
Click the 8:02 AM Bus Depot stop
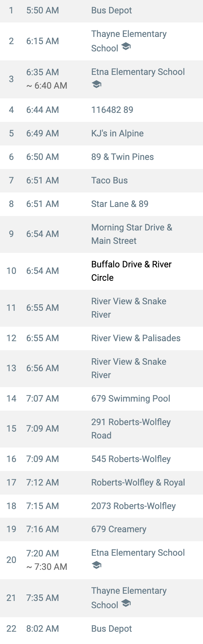point(101,629)
